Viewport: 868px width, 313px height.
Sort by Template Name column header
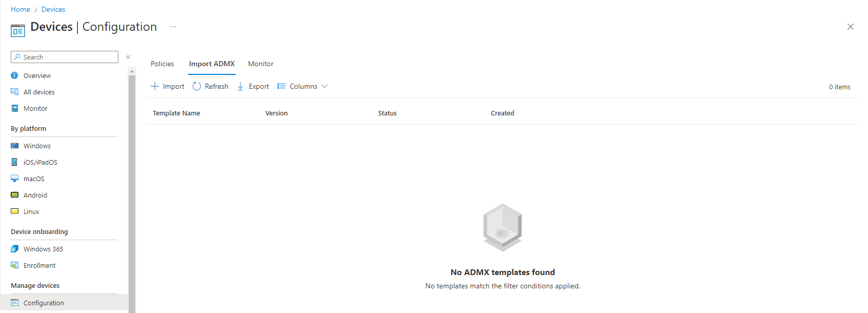(176, 113)
